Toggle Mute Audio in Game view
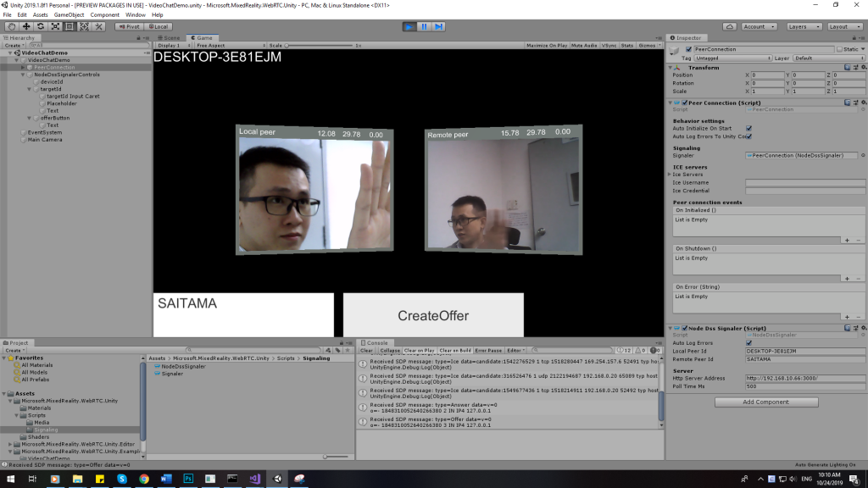This screenshot has height=488, width=868. tap(584, 46)
